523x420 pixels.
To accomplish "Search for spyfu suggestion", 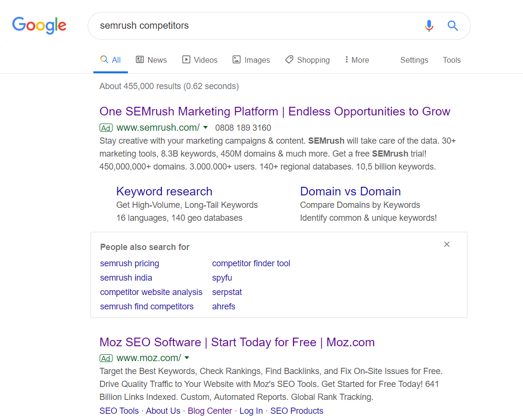I will click(222, 278).
